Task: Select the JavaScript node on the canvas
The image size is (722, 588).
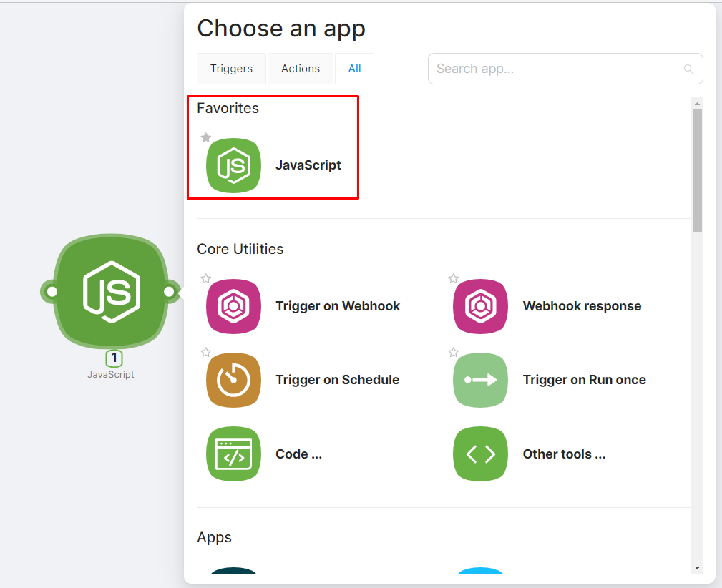Action: tap(110, 291)
